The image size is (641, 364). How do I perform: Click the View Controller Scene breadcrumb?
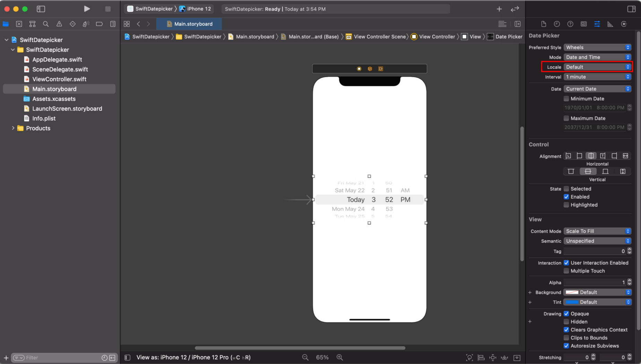[375, 37]
